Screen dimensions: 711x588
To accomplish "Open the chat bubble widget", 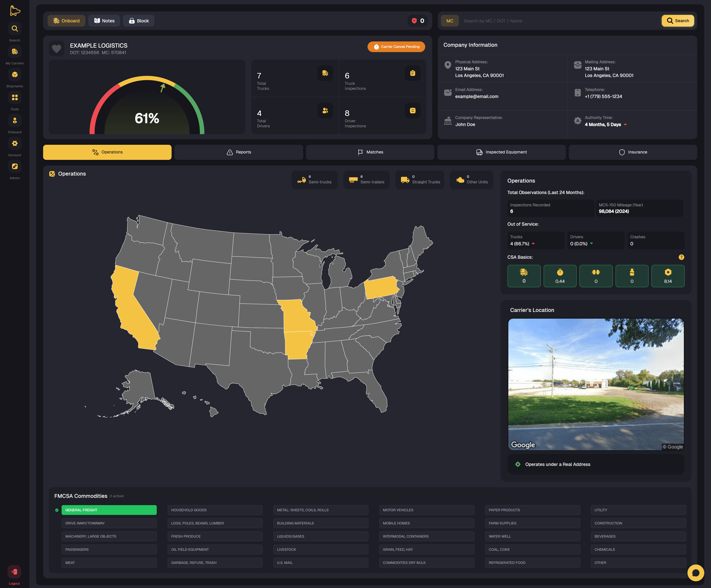I will (695, 573).
